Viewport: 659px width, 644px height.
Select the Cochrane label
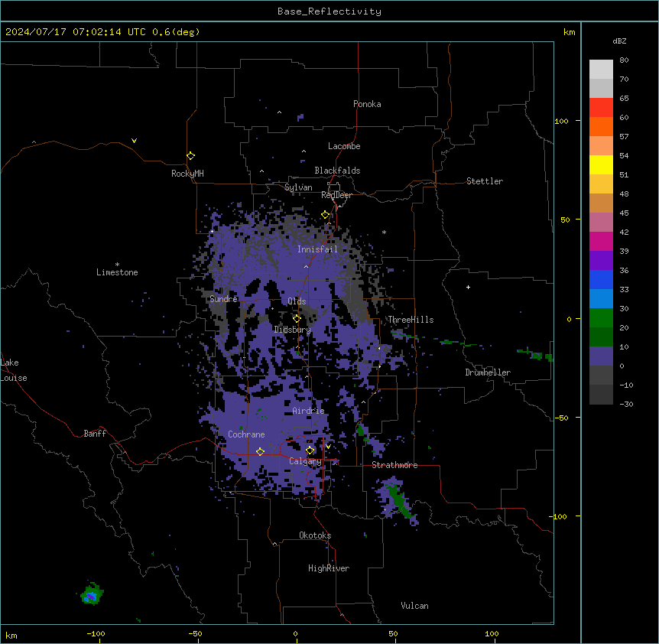click(246, 434)
